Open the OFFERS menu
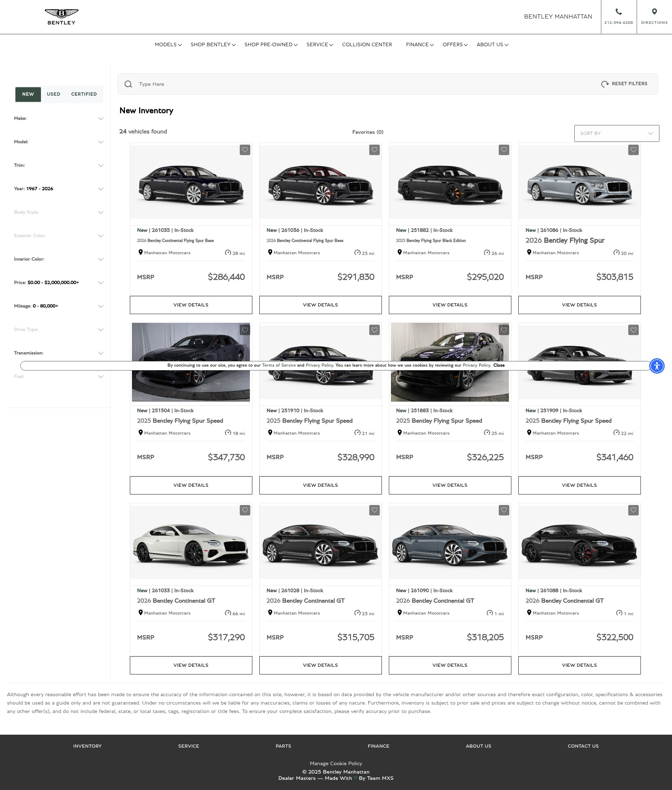672x790 pixels. 455,44
